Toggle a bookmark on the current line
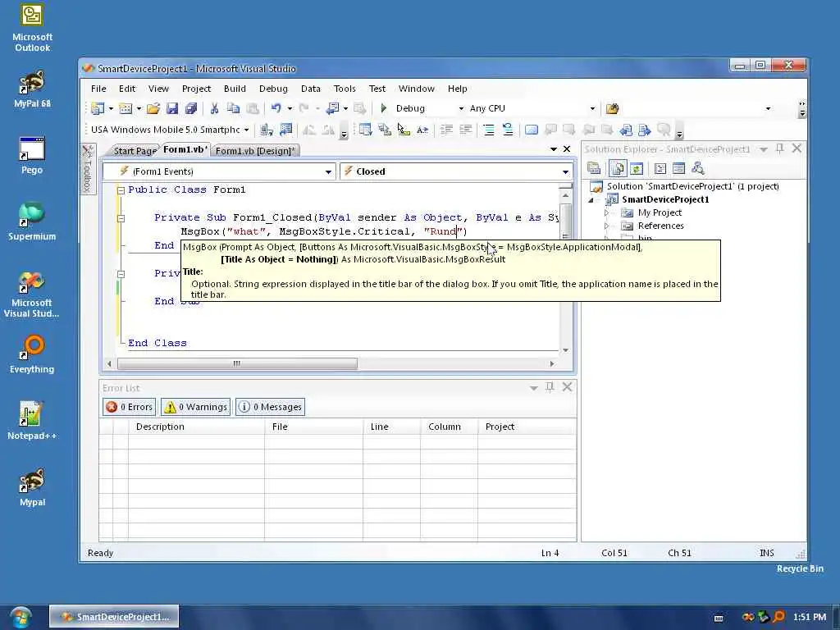 pyautogui.click(x=532, y=130)
